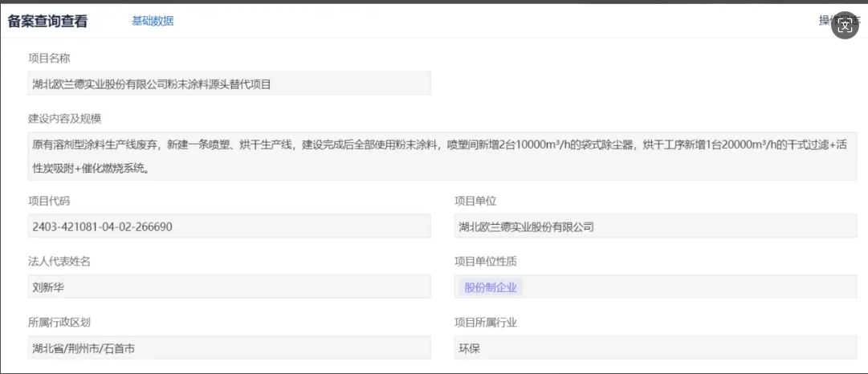Open the 项目所属行业 field showing 环保

(x=654, y=348)
